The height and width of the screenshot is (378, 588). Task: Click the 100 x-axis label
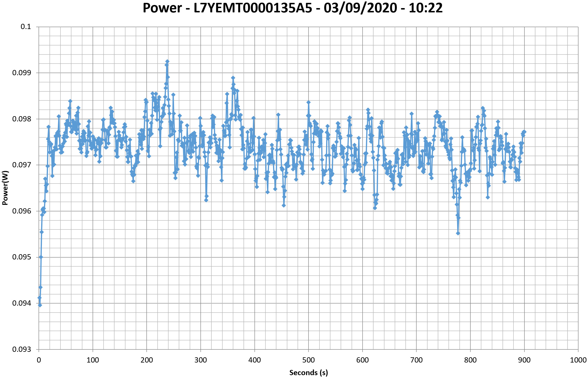[x=93, y=360]
